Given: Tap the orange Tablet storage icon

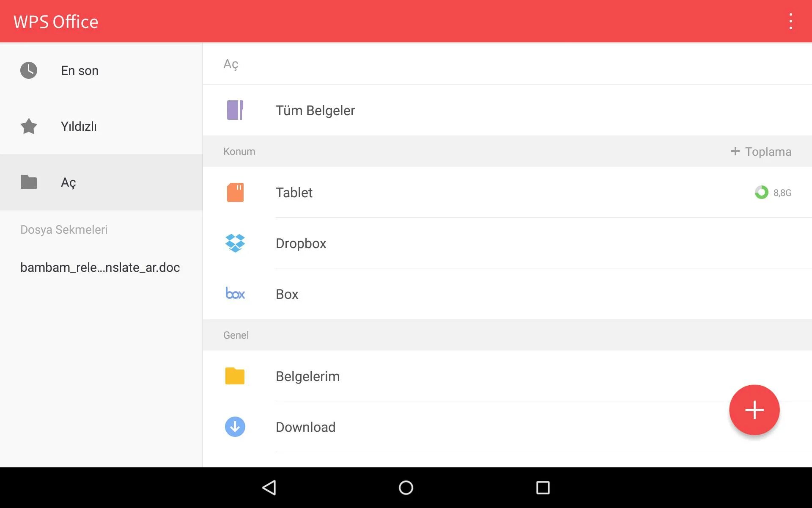Looking at the screenshot, I should pyautogui.click(x=235, y=193).
